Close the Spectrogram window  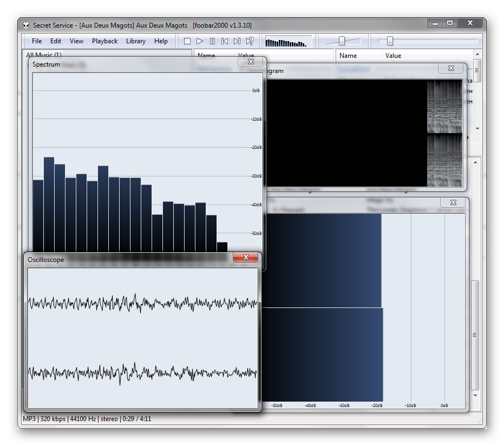[451, 68]
